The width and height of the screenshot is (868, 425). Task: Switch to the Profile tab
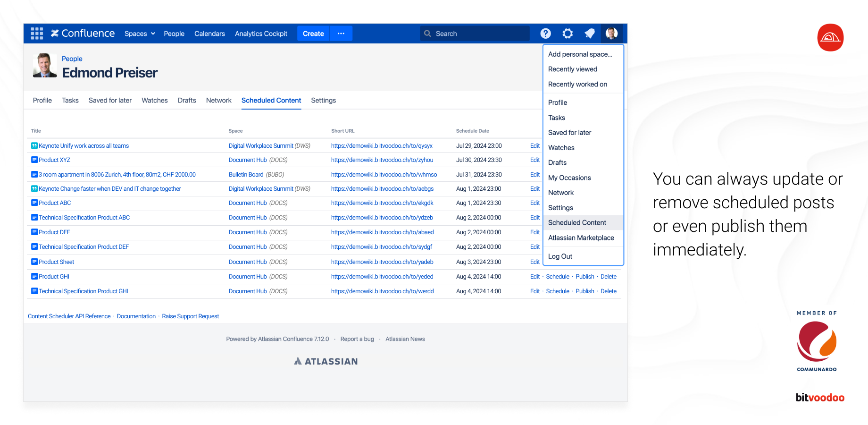point(42,101)
